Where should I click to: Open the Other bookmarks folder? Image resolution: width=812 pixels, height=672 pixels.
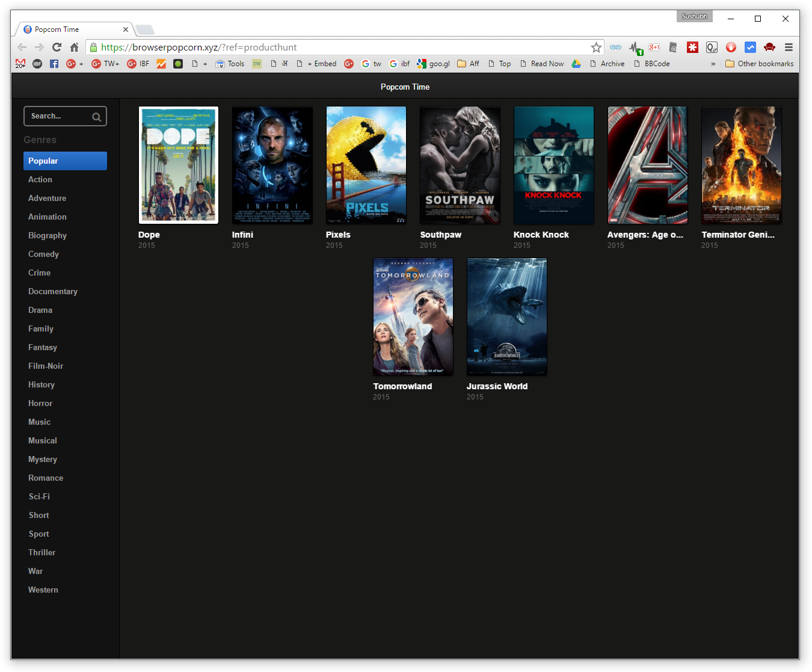point(759,64)
